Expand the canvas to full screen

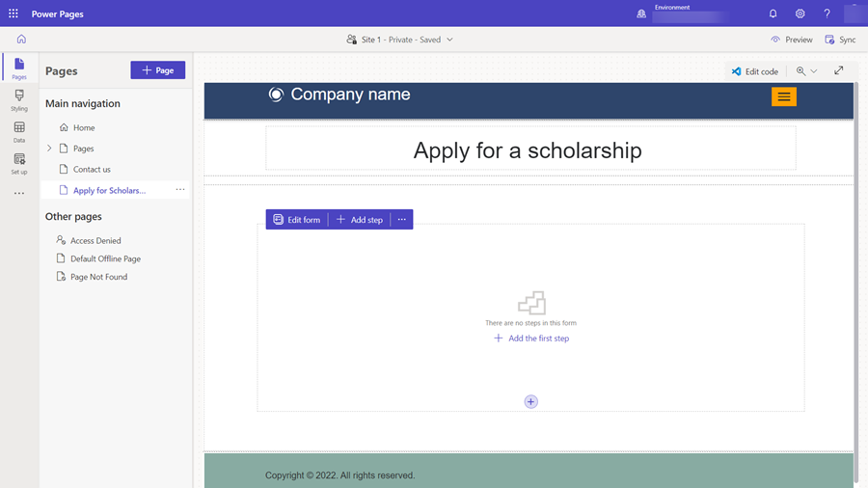click(x=839, y=70)
